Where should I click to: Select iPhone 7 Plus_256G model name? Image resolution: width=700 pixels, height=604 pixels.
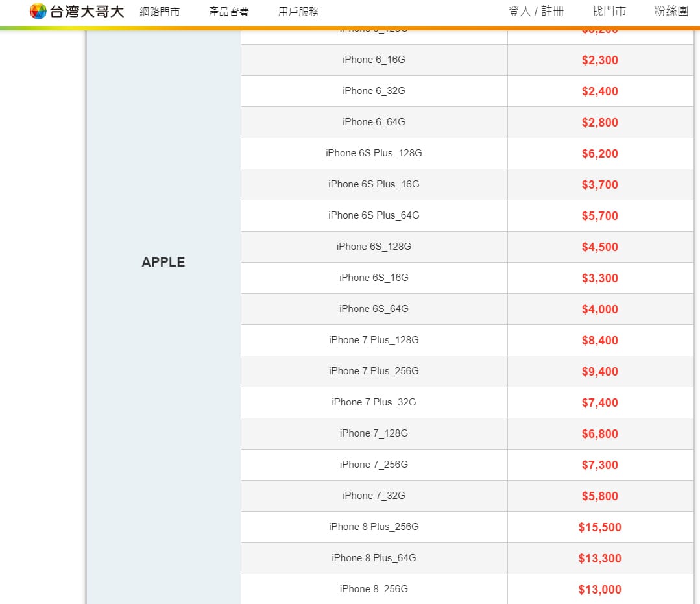[x=374, y=371]
